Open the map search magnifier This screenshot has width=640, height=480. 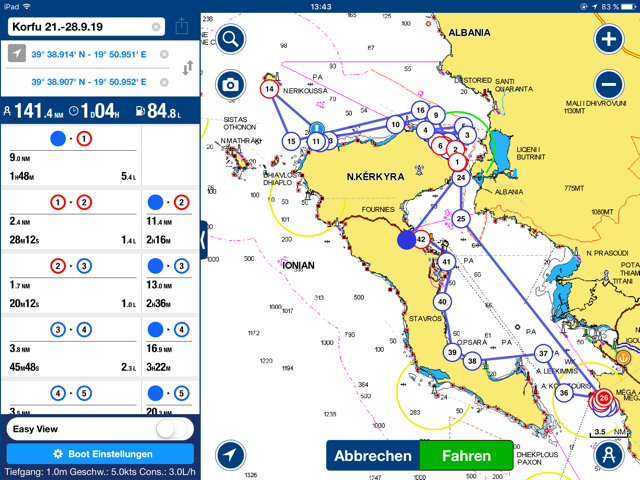230,39
